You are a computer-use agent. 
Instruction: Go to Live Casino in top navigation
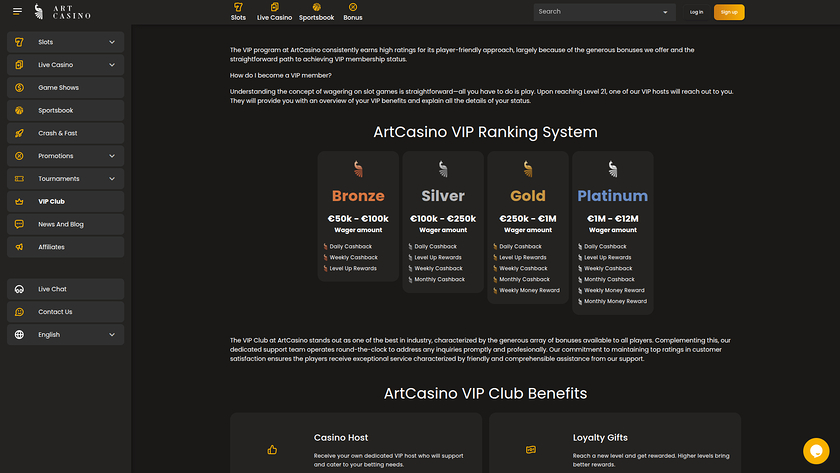pos(274,12)
